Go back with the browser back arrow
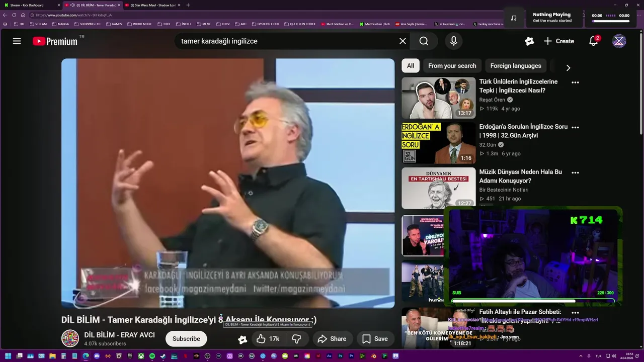 coord(5,15)
